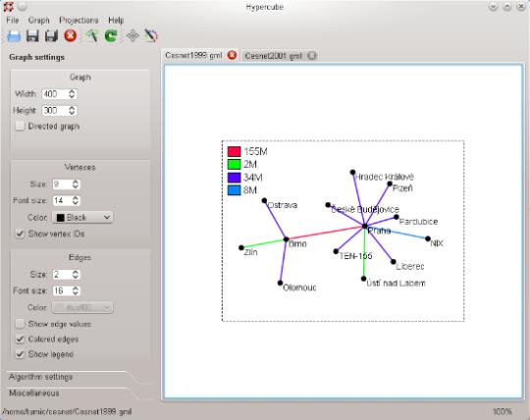Close the Cesnet2001.gml tab via grey X
Screen dimensions: 530x420
tap(312, 55)
